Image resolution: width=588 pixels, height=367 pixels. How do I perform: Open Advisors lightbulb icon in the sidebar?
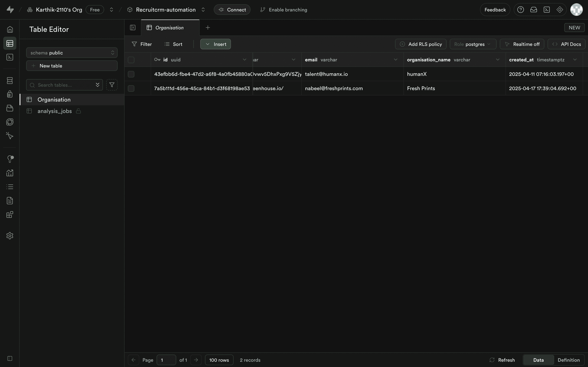10,159
